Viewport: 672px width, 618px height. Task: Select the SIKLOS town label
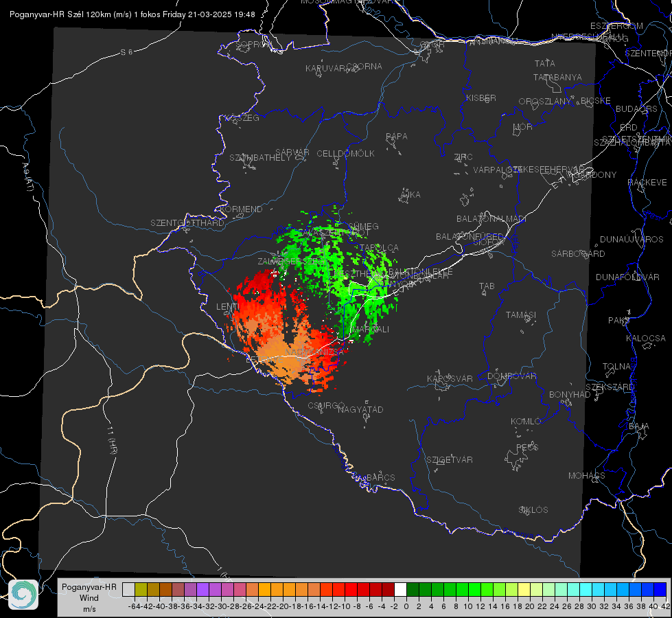tap(533, 510)
